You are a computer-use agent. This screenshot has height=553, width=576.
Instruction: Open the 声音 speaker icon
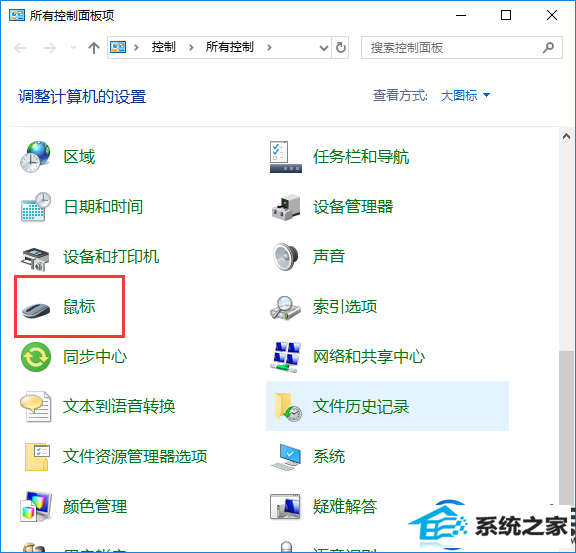pyautogui.click(x=285, y=256)
